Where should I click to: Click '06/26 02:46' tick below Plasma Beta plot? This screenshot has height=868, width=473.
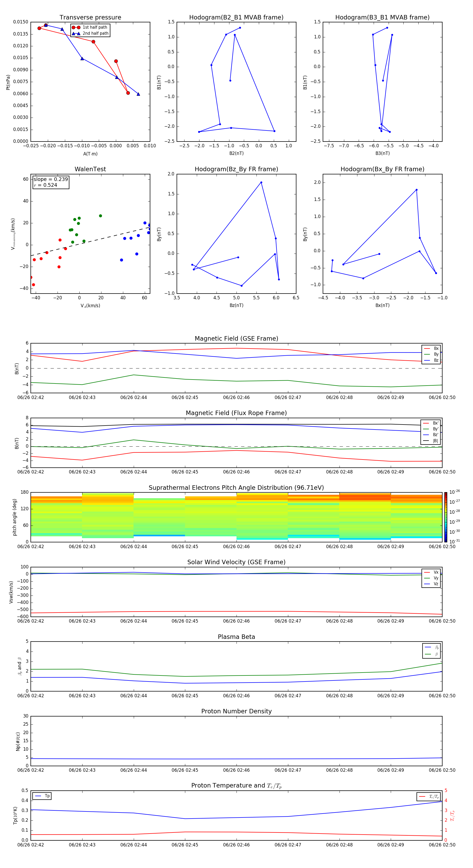(x=236, y=695)
